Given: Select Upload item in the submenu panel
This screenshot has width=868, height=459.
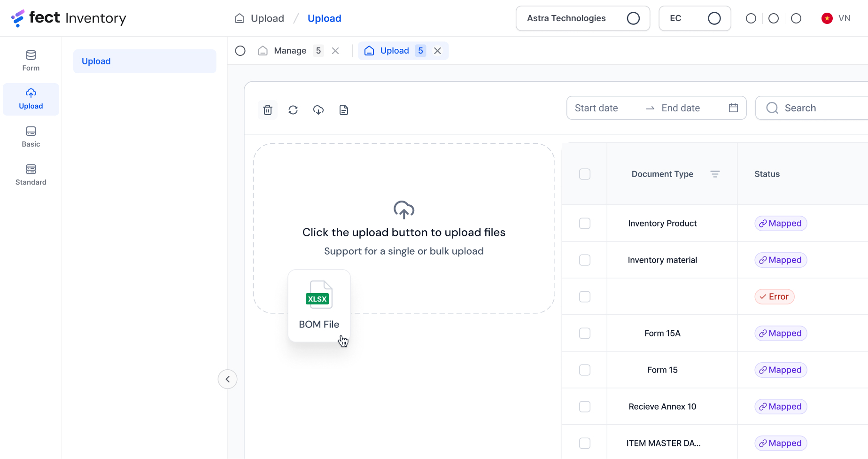Looking at the screenshot, I should 145,61.
